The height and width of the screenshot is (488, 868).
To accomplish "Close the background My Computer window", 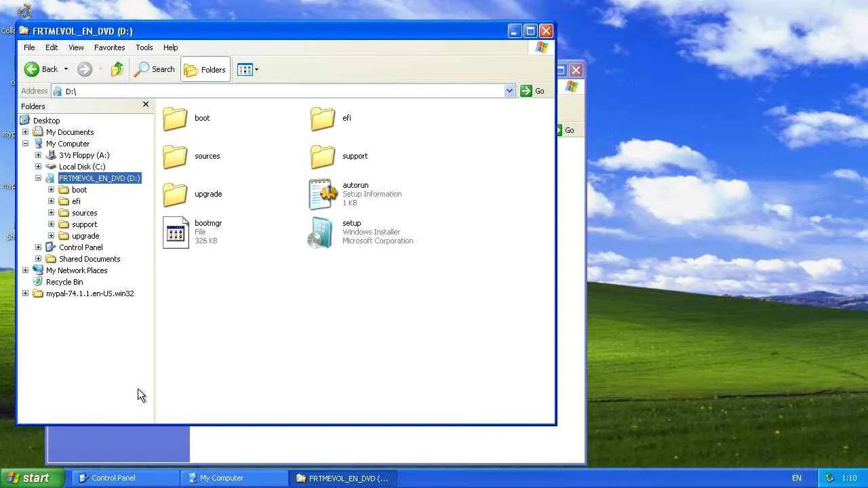I will 576,70.
